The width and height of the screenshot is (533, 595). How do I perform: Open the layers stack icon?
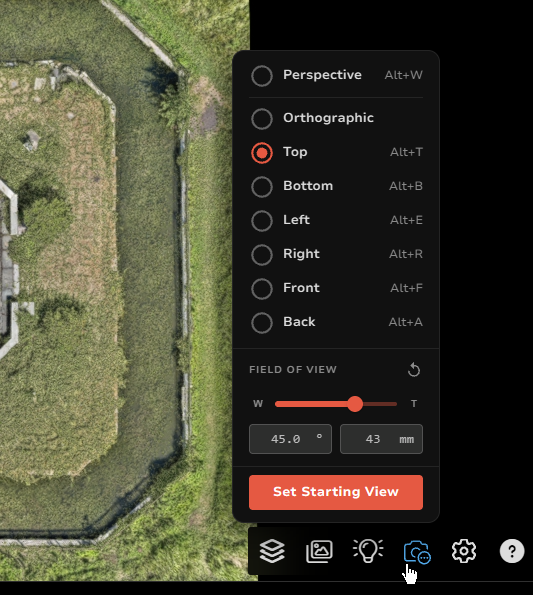(272, 551)
